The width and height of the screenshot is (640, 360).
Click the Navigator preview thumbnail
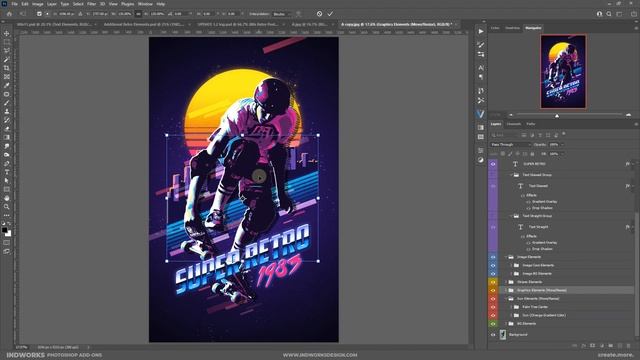click(563, 71)
